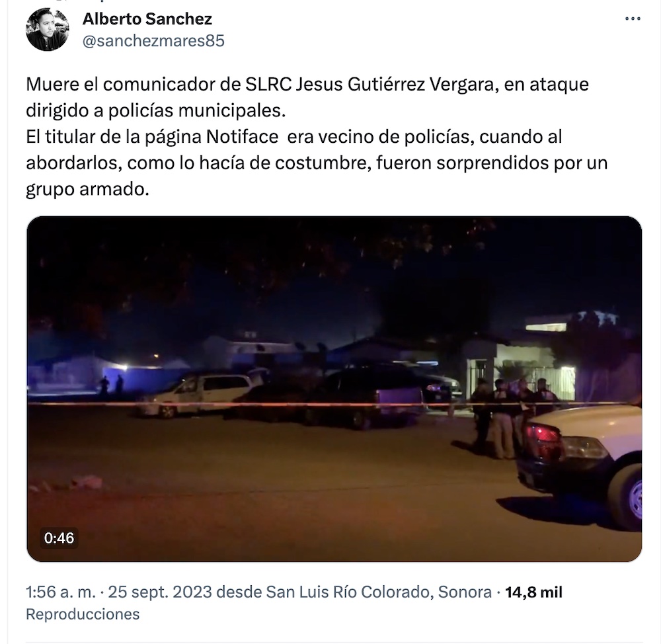Click the group of officers in video
The image size is (661, 644).
(x=512, y=416)
